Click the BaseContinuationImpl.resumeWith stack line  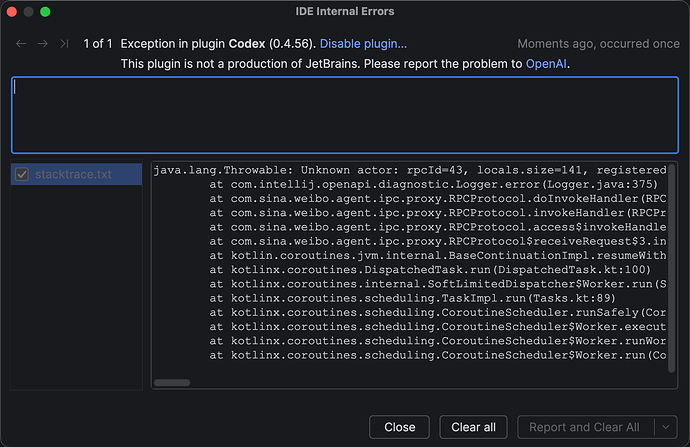point(438,256)
